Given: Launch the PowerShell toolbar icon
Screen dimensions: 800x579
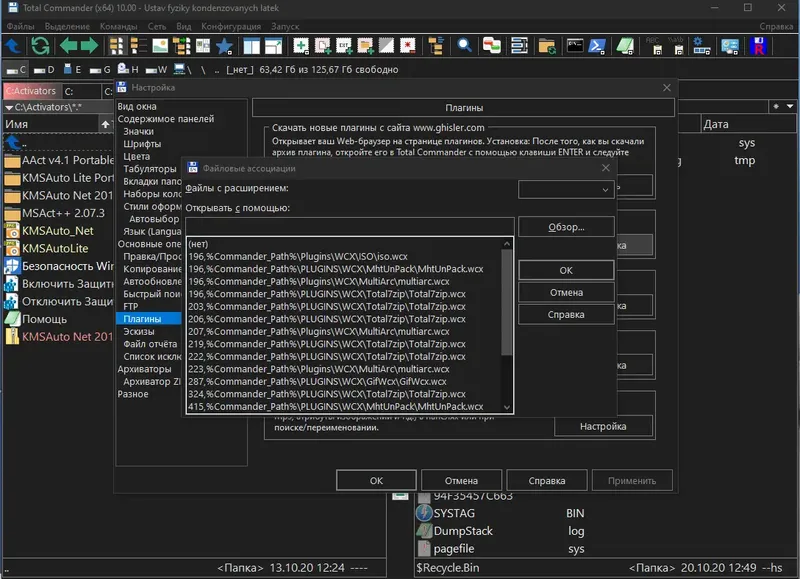Looking at the screenshot, I should 597,46.
